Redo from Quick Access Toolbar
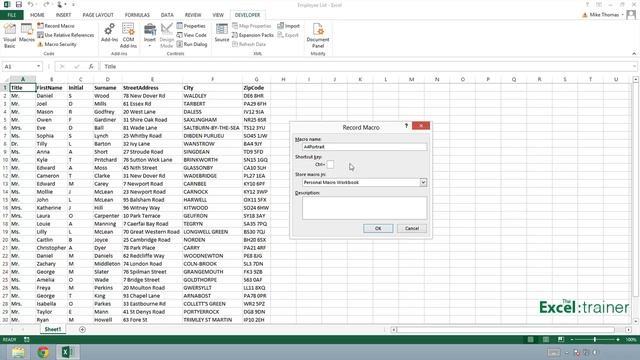 click(46, 4)
